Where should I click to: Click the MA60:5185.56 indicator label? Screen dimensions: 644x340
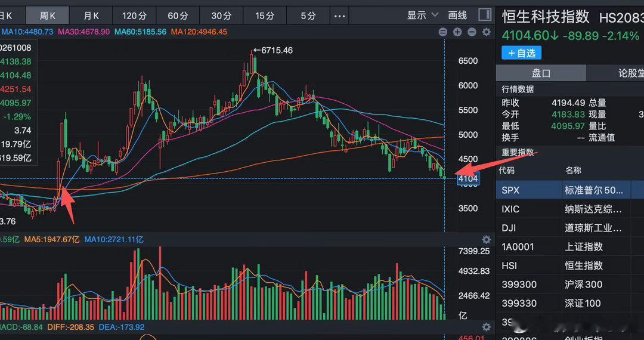coord(141,32)
